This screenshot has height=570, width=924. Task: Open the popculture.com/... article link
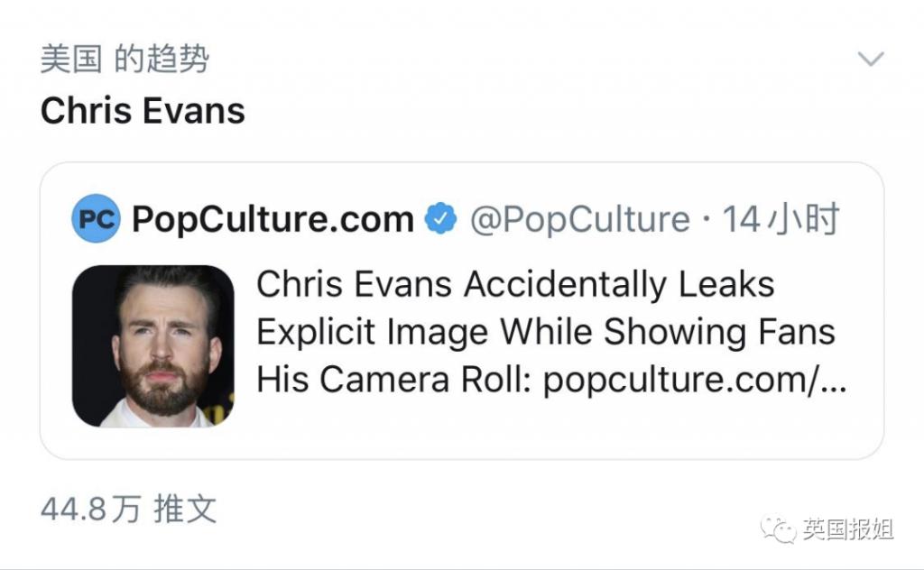pos(695,380)
